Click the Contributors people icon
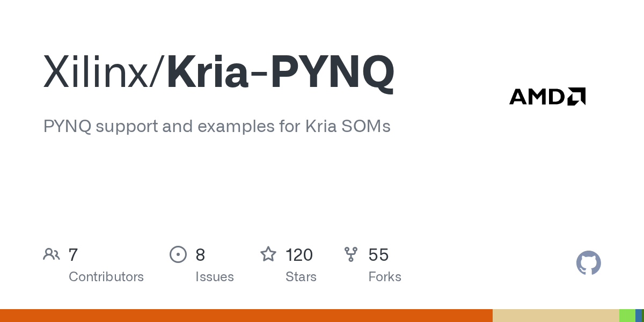This screenshot has height=322, width=644. (52, 254)
